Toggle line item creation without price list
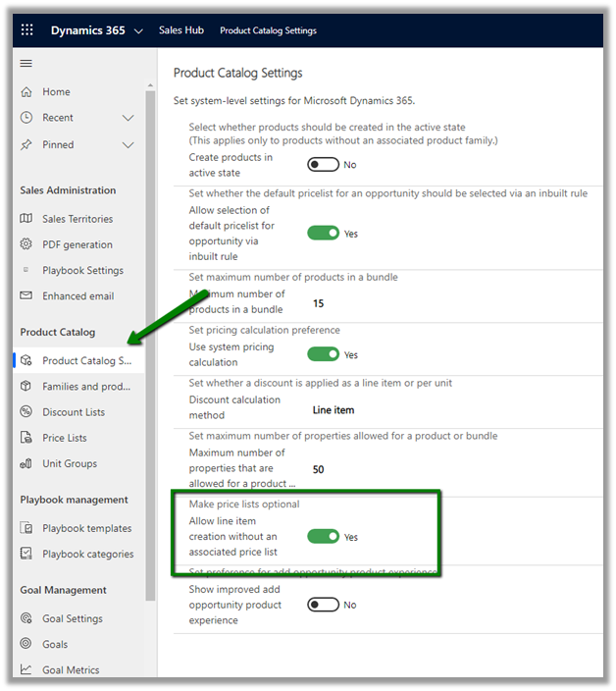The width and height of the screenshot is (616, 691). pos(323,536)
